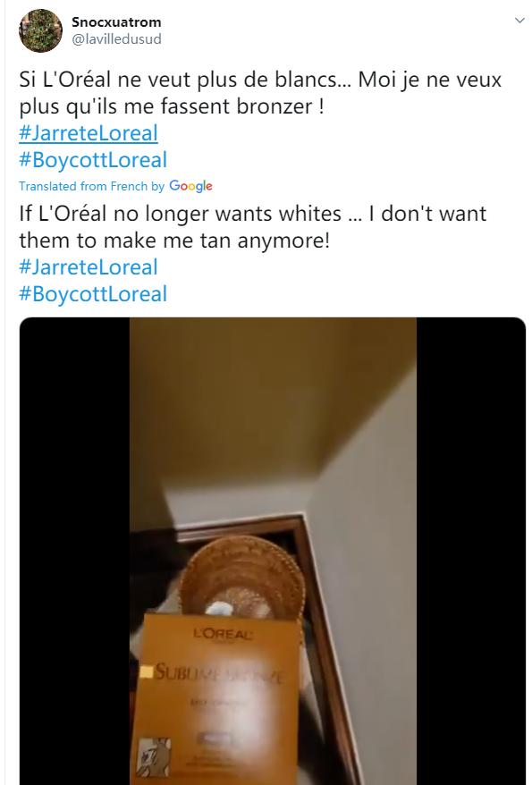Click the Snocxuatrom display name

(116, 22)
